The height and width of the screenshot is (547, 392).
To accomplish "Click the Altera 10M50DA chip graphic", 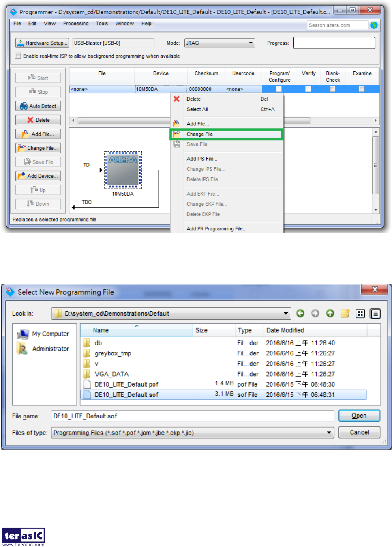I will 123,170.
